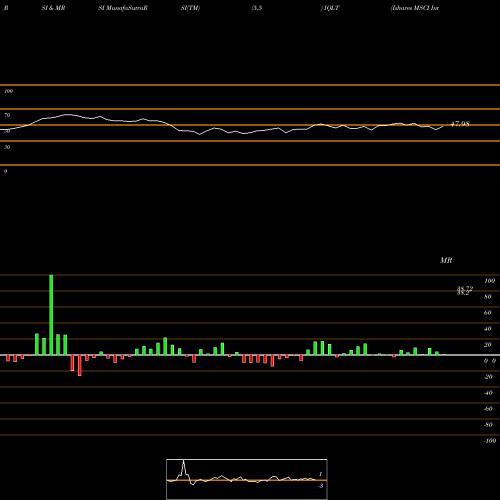Click the 'MR' panel label
Screen dimensions: 500x500
coord(446,260)
